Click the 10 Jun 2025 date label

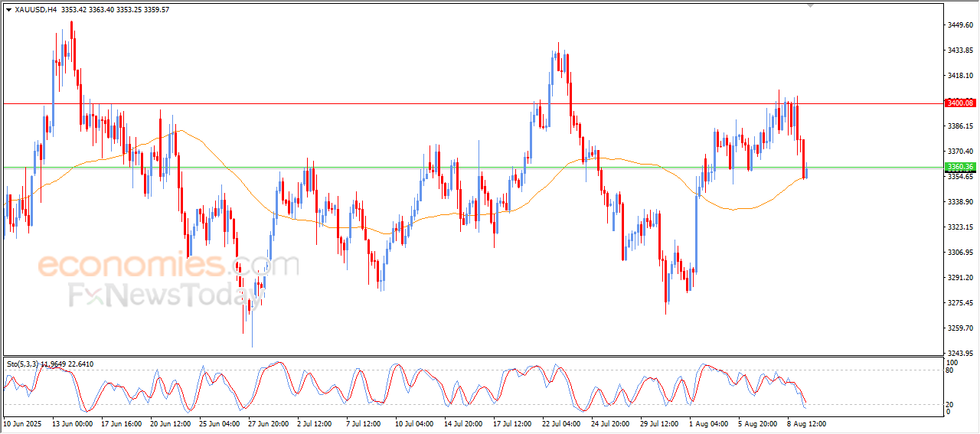(x=22, y=423)
